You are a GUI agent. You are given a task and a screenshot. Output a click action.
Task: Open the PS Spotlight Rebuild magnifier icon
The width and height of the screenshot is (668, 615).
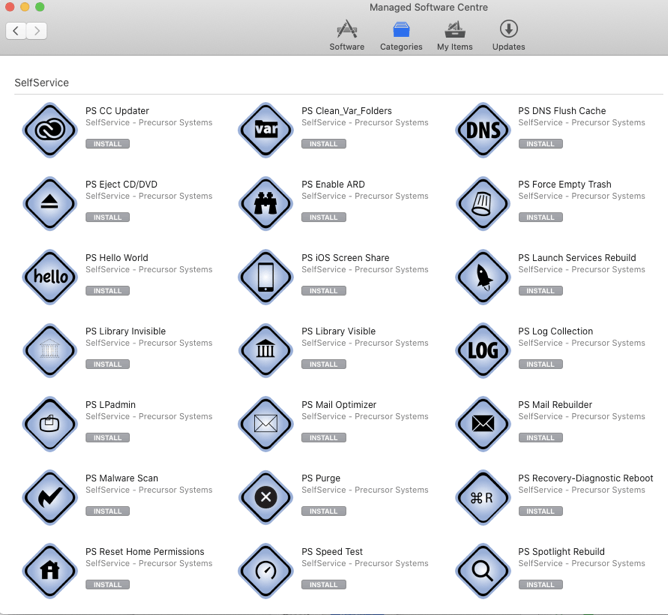(x=483, y=571)
